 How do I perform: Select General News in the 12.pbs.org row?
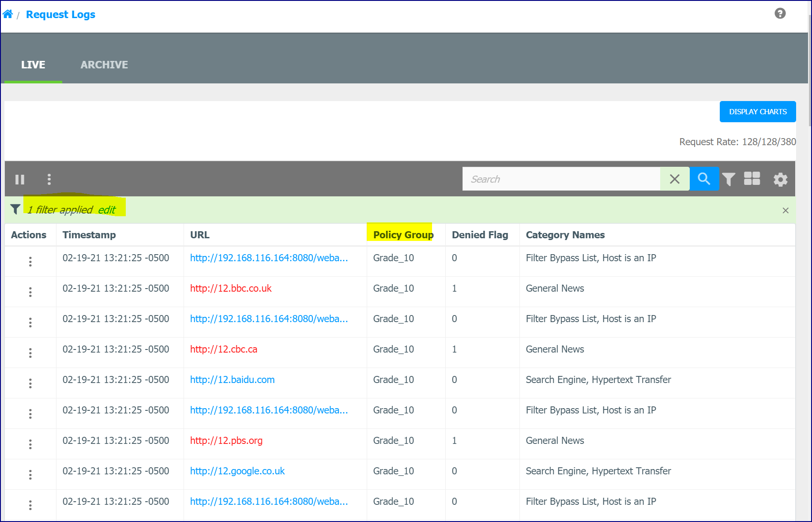[x=555, y=441]
